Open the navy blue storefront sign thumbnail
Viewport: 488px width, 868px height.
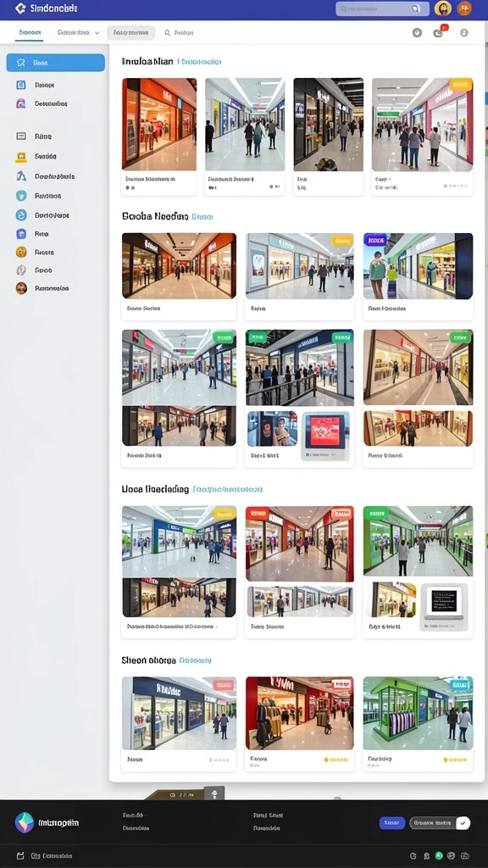tap(180, 713)
